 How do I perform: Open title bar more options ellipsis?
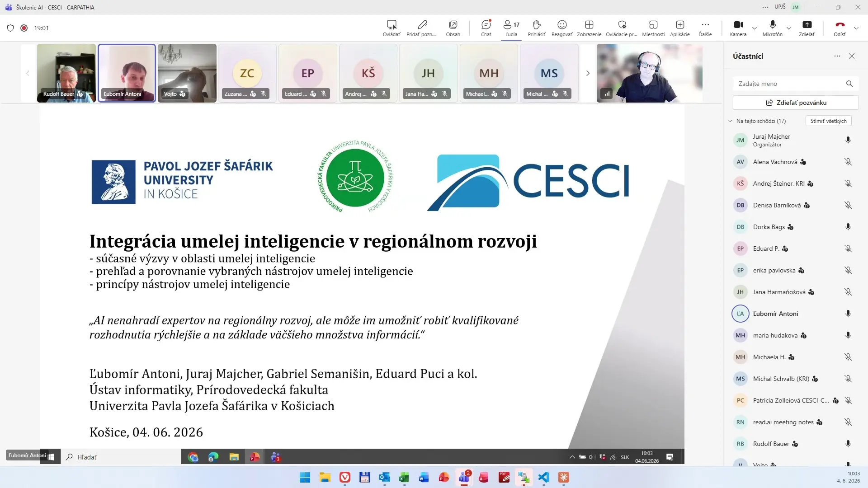(765, 7)
